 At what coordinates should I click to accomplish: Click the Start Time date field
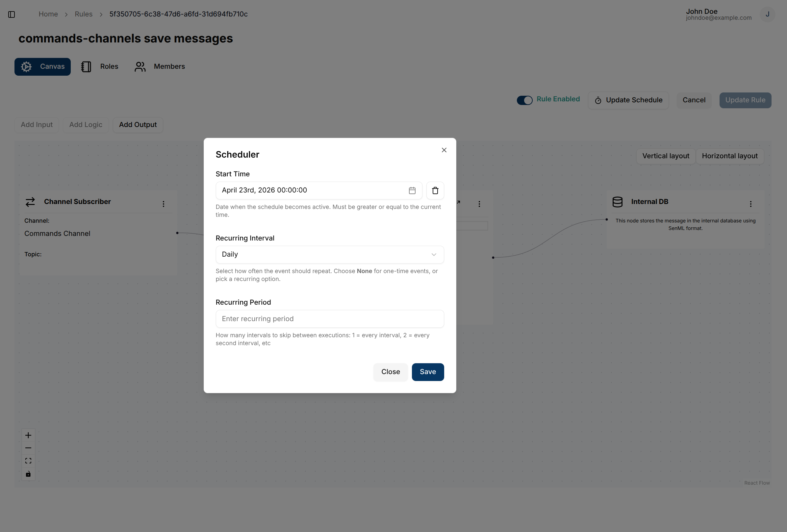tap(319, 190)
